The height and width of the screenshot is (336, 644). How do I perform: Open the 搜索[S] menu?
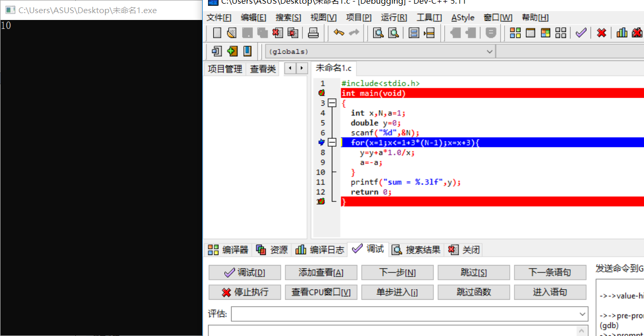pyautogui.click(x=288, y=17)
